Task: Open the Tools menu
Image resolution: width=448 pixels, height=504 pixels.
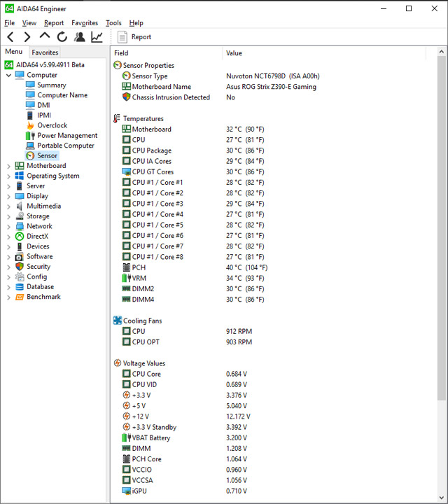Action: tap(113, 23)
